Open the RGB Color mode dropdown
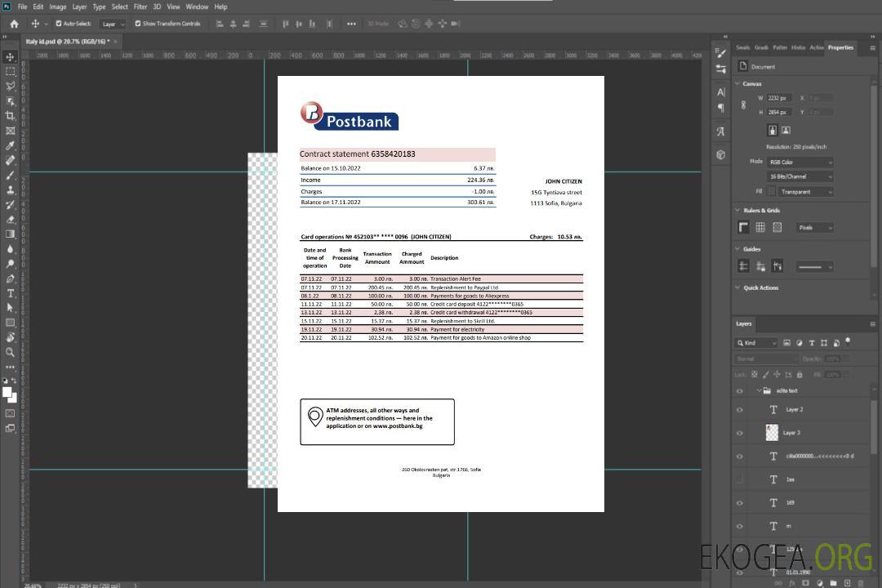This screenshot has height=588, width=882. click(x=800, y=162)
